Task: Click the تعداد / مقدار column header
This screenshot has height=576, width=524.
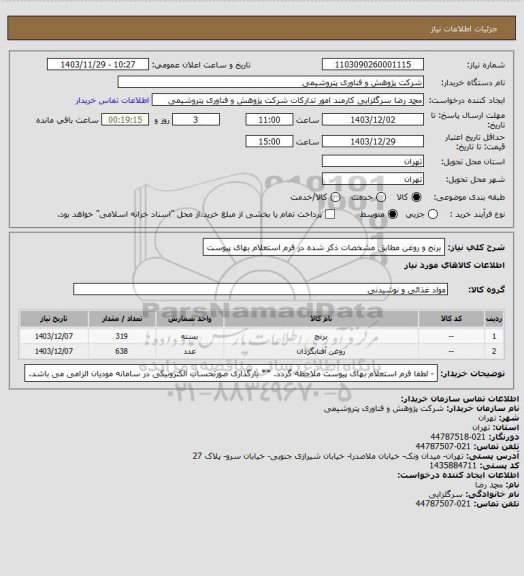Action: click(122, 318)
